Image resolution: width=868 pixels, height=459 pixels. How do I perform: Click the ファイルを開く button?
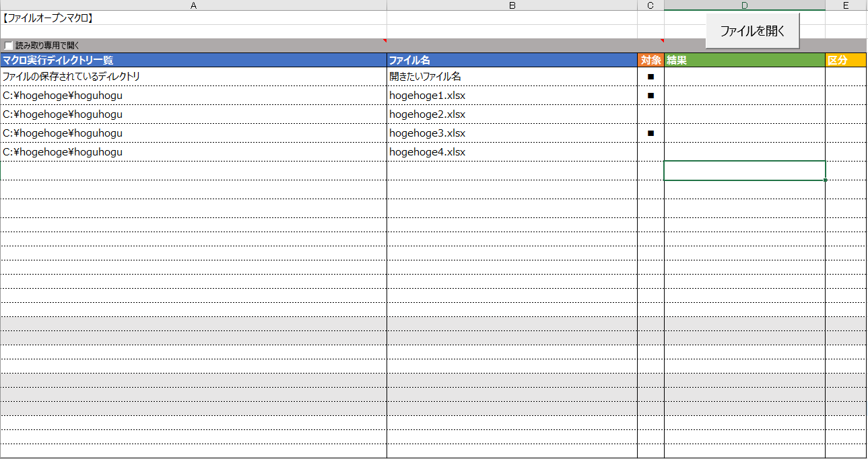752,31
